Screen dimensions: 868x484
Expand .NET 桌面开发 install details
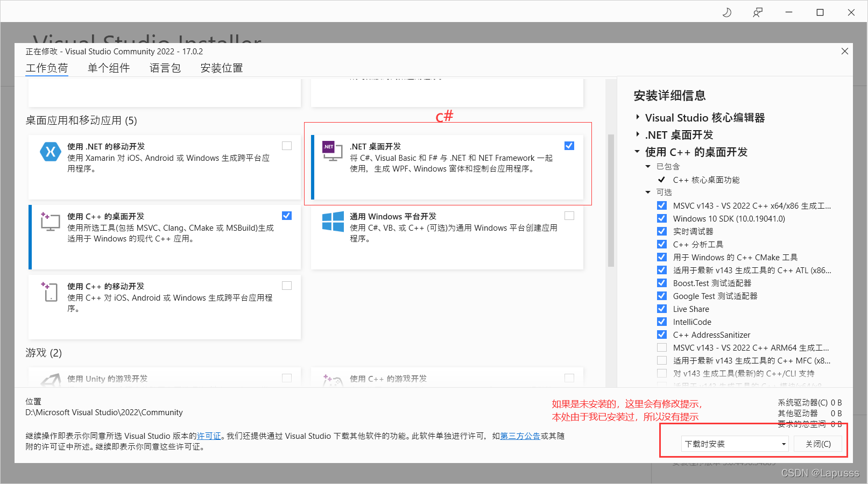tap(638, 134)
